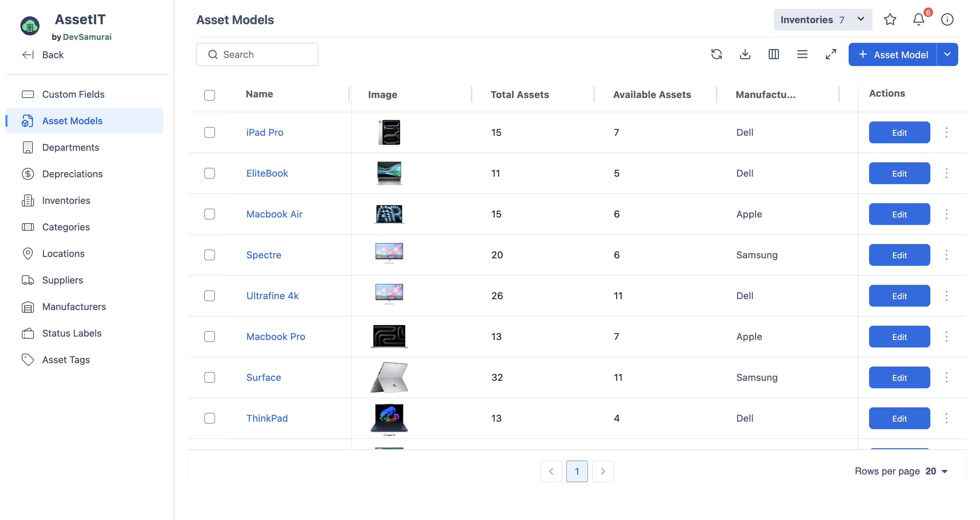Image resolution: width=980 pixels, height=520 pixels.
Task: Open the column visibility settings icon
Action: pyautogui.click(x=773, y=54)
